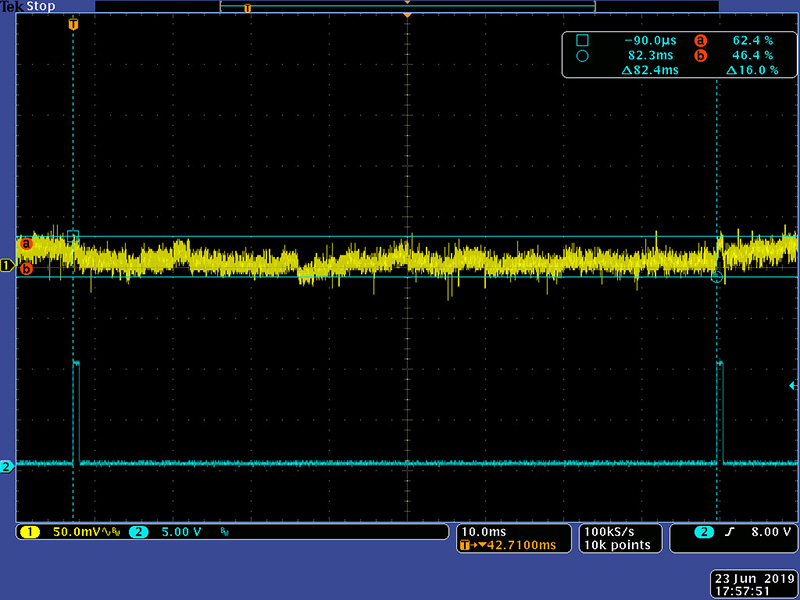Click the orange trigger position marker at top left
Image resolution: width=800 pixels, height=600 pixels.
(x=73, y=24)
